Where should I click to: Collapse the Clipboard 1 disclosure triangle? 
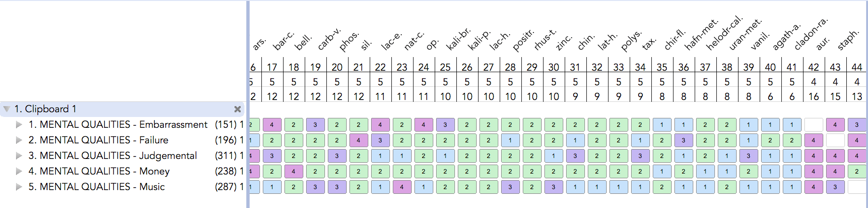point(7,109)
